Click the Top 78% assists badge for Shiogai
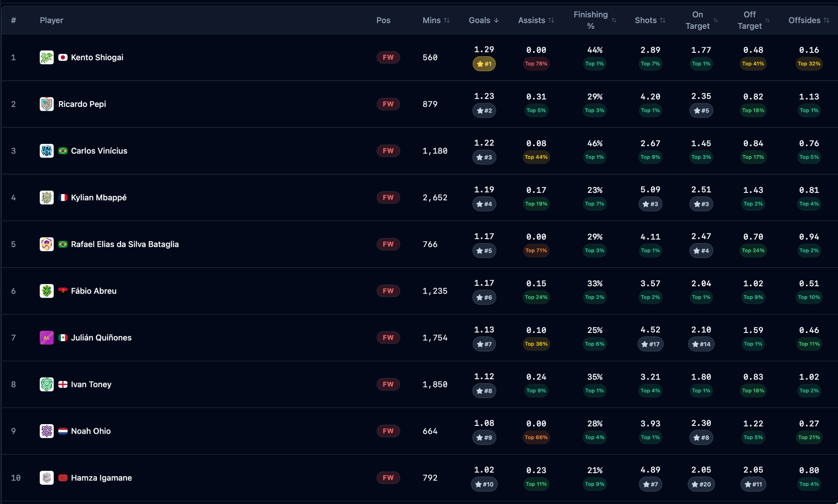The width and height of the screenshot is (838, 504). pos(536,64)
